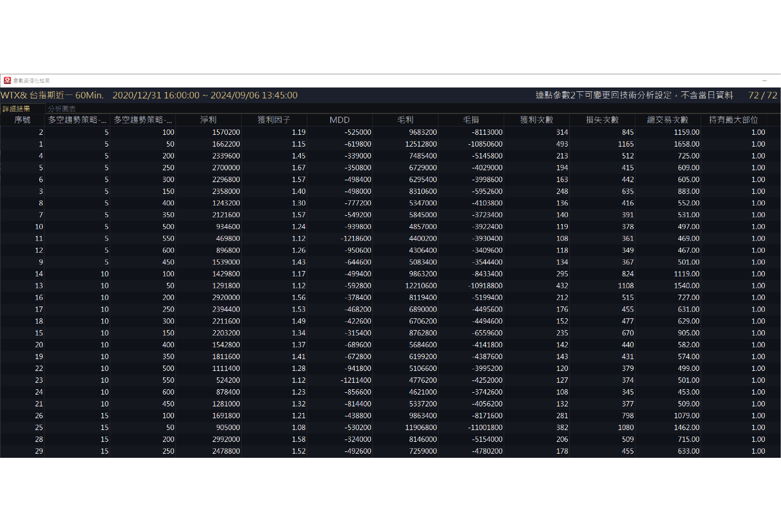781x532 pixels.
Task: Click net profit value 2211600
Action: pos(226,321)
